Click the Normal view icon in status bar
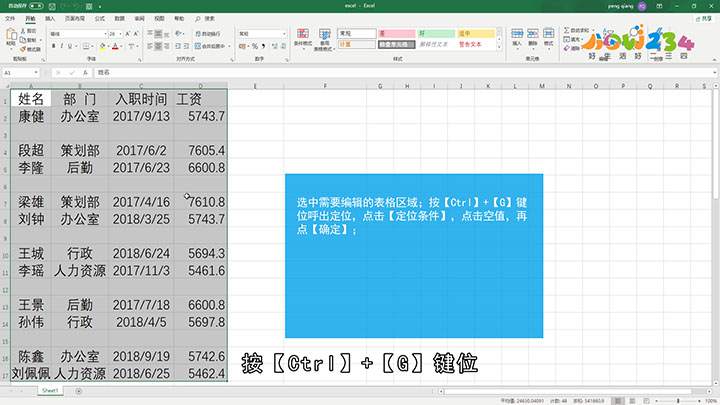 tap(618, 401)
